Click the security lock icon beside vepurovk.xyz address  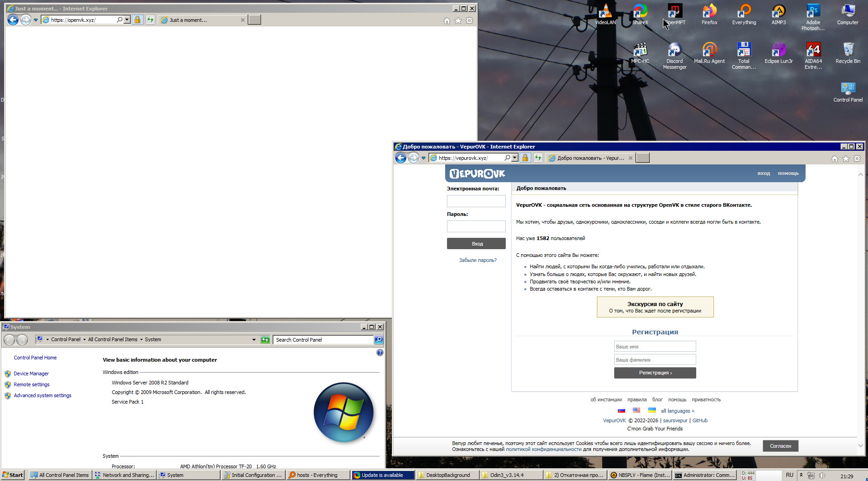(525, 158)
